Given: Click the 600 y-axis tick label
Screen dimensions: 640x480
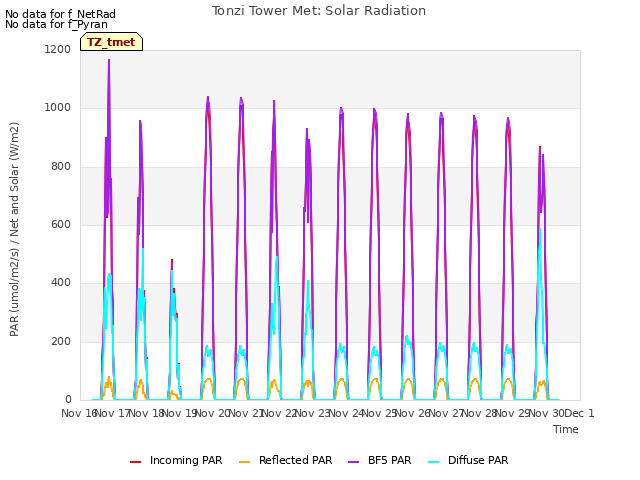Looking at the screenshot, I should (61, 224).
